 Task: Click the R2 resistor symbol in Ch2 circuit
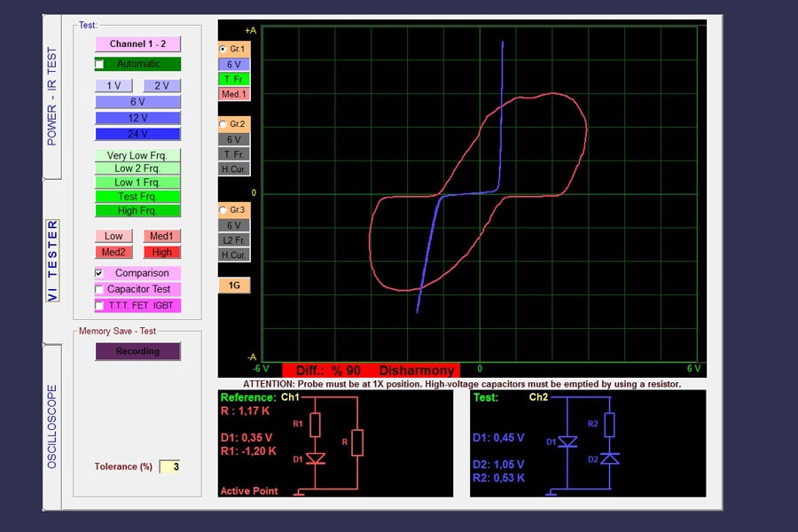(x=610, y=425)
